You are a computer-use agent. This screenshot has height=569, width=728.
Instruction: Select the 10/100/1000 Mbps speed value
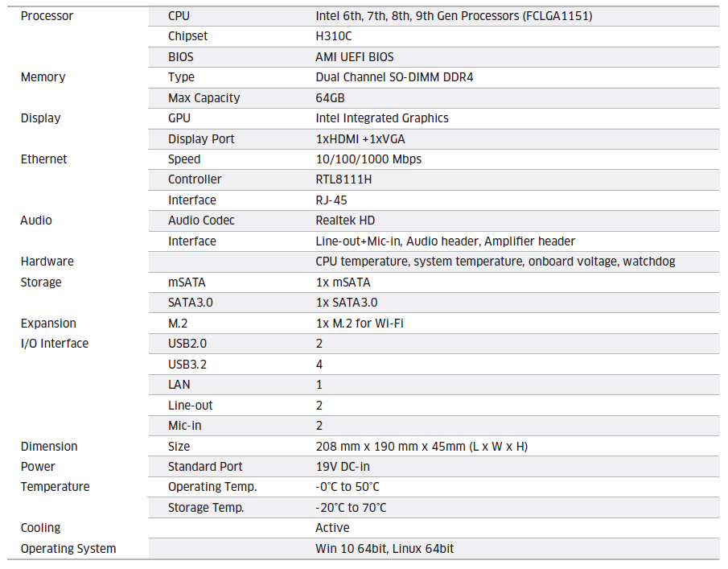pyautogui.click(x=368, y=159)
